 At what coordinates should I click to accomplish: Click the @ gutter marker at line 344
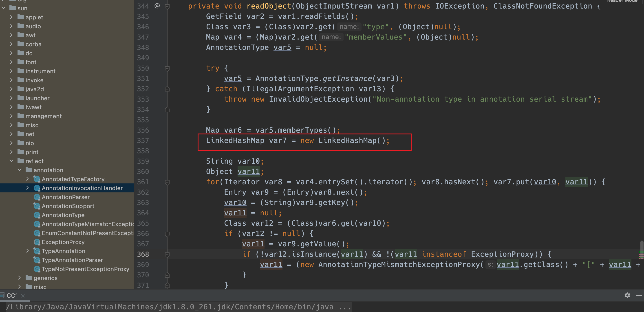(x=157, y=6)
